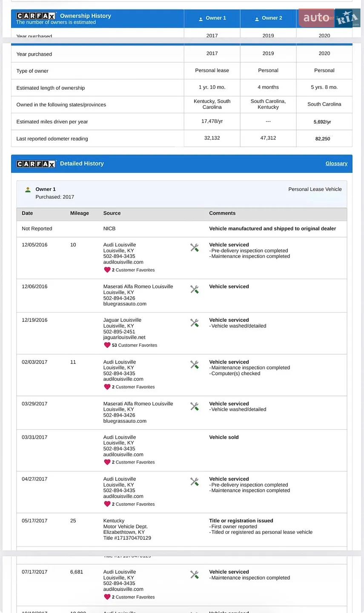
Task: Open bluegrassauto.com link in 03/29/2017 row
Action: tap(125, 421)
